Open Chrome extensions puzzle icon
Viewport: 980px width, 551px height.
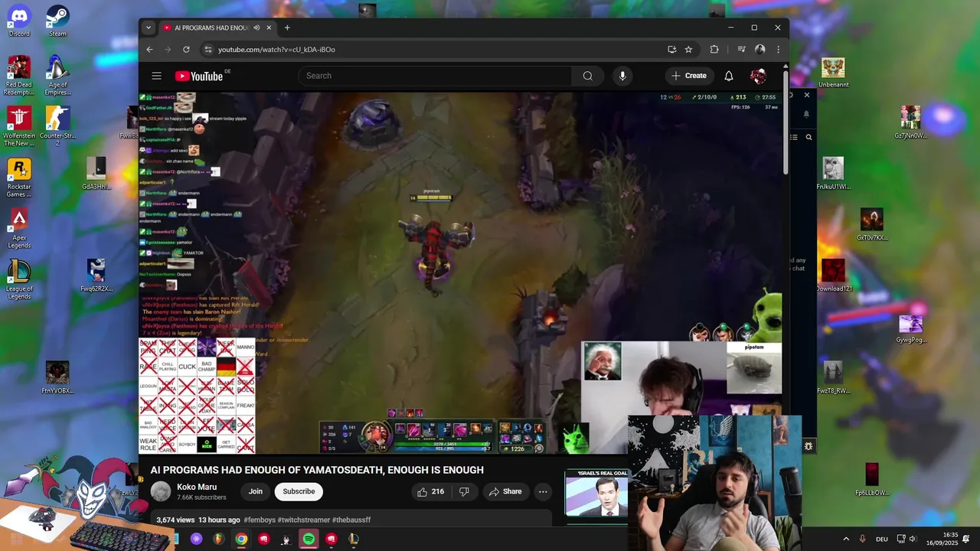[714, 49]
